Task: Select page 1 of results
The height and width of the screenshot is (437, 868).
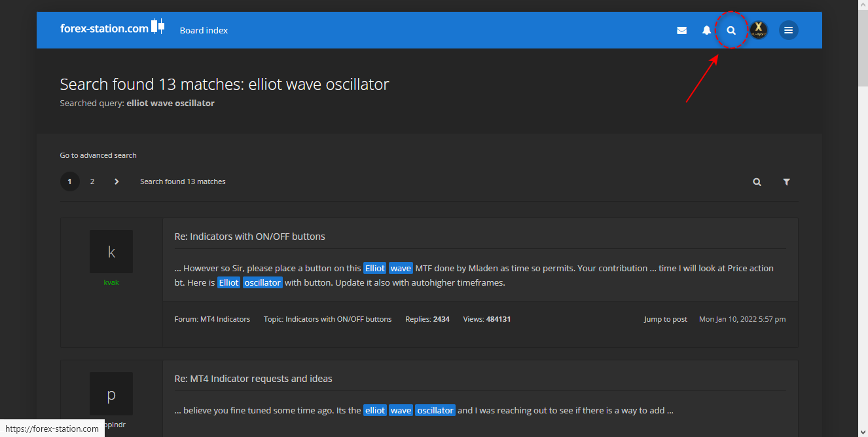Action: tap(70, 181)
